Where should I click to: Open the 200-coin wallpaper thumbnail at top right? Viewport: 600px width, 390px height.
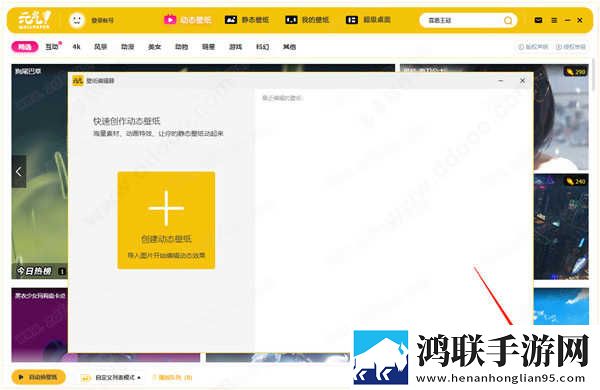click(561, 117)
